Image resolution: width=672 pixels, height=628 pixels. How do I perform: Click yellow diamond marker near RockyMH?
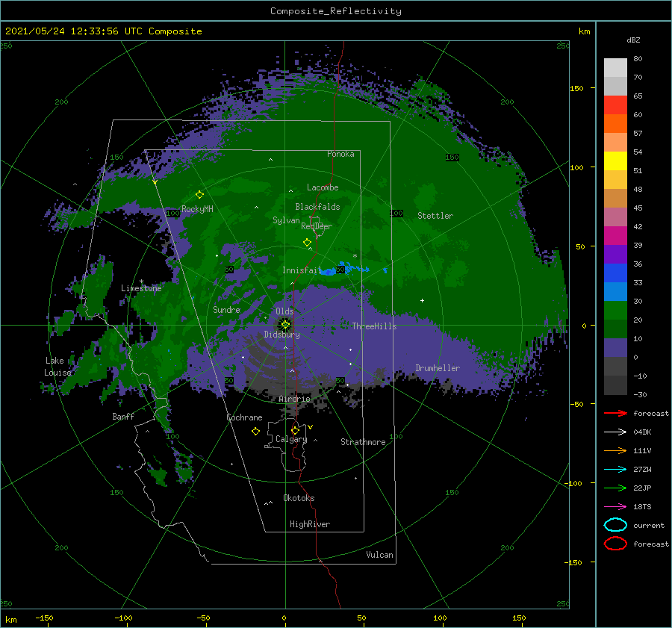coord(199,195)
